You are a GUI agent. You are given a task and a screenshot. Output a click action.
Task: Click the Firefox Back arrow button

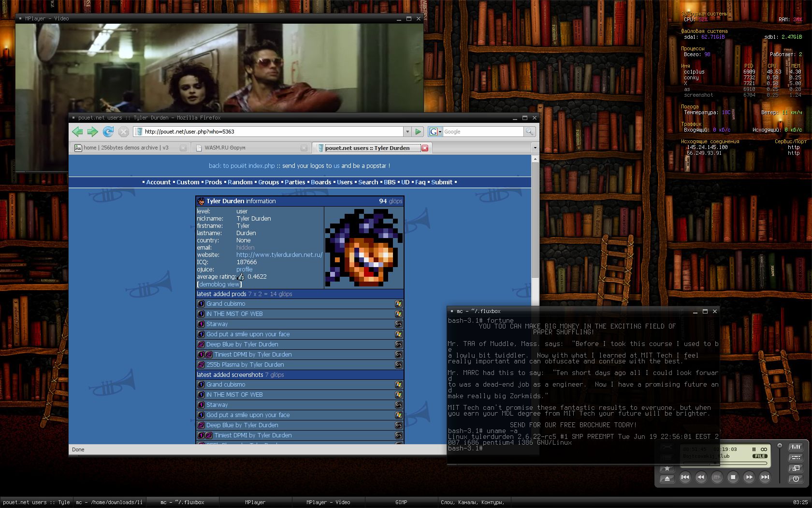[x=77, y=132]
